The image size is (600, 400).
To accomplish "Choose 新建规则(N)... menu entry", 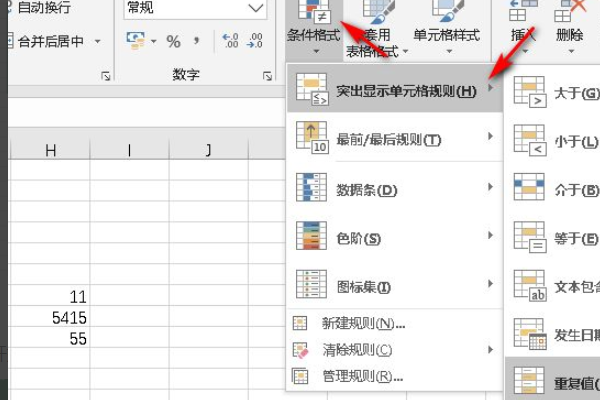I will point(395,323).
